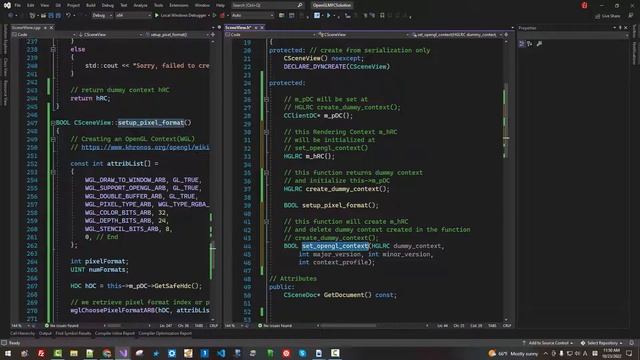Click No issues found in left editor
The height and width of the screenshot is (360, 640).
click(x=62, y=326)
